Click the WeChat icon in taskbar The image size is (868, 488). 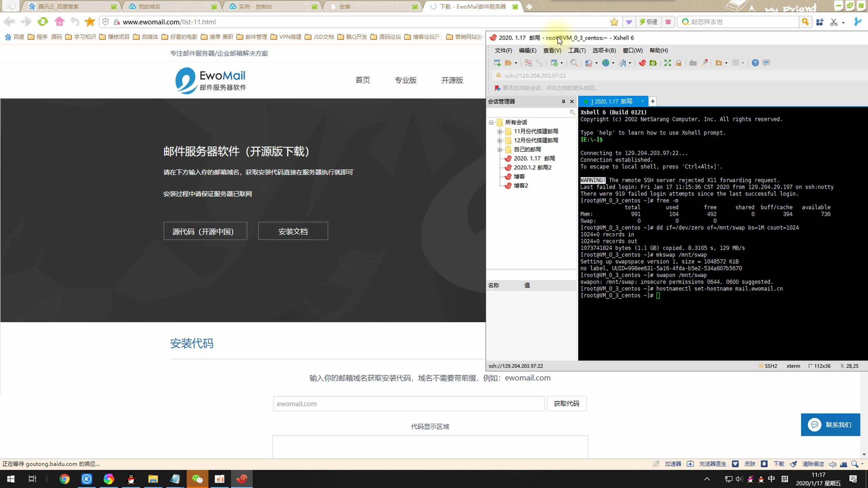point(197,479)
